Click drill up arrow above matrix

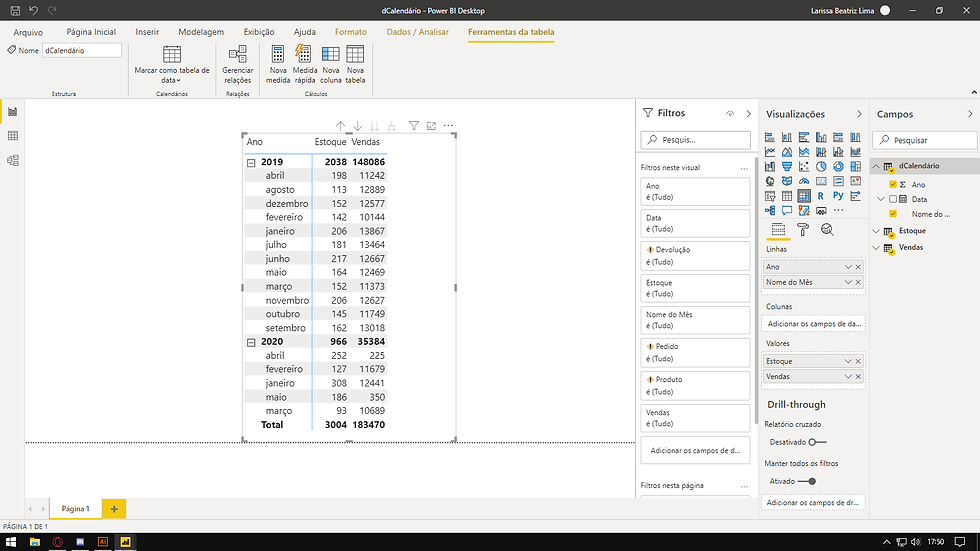click(340, 126)
